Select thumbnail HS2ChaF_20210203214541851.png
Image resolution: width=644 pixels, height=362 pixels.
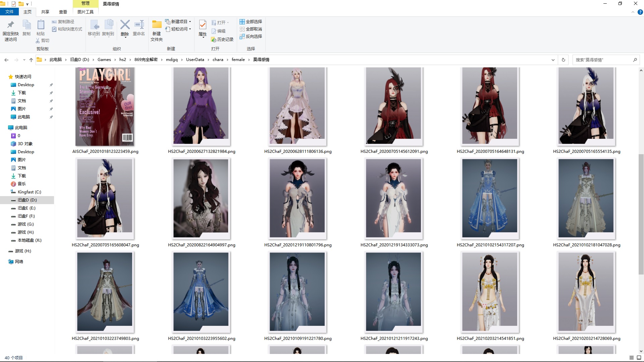490,292
